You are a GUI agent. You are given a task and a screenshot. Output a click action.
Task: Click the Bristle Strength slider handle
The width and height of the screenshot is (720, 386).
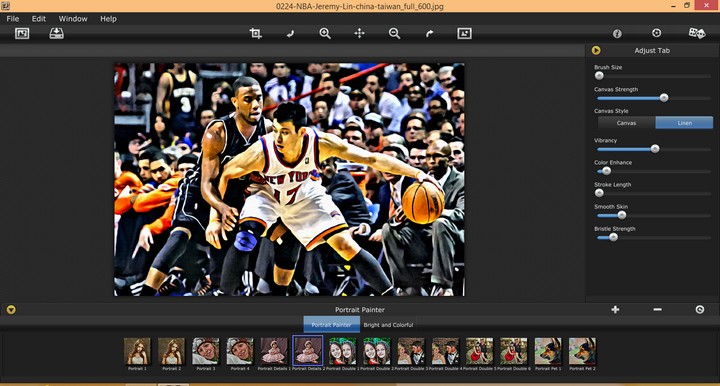(613, 237)
